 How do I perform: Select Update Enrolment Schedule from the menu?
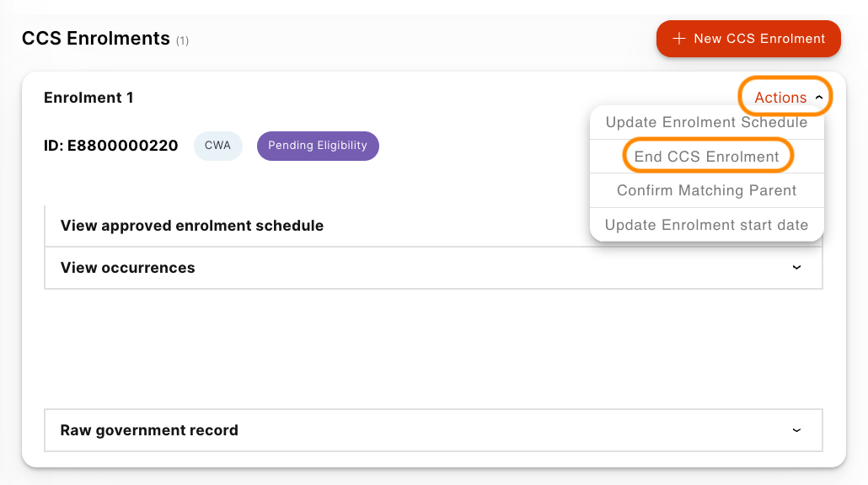[x=706, y=122]
